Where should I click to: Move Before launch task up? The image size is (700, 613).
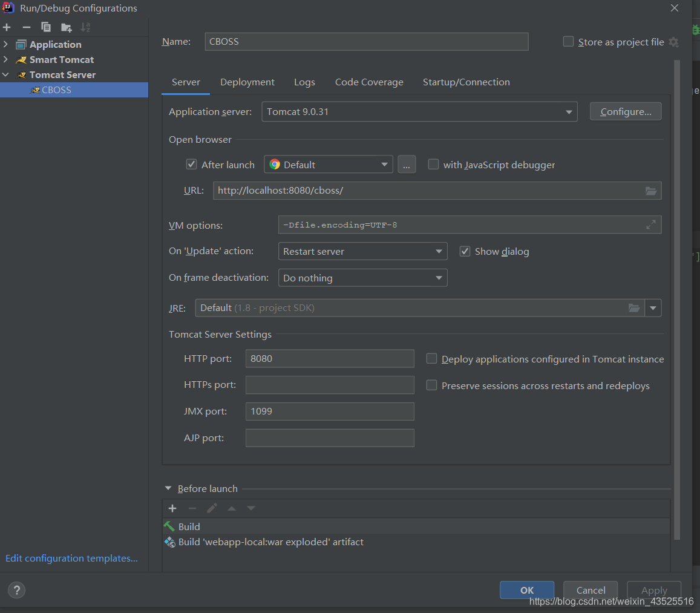click(x=232, y=508)
